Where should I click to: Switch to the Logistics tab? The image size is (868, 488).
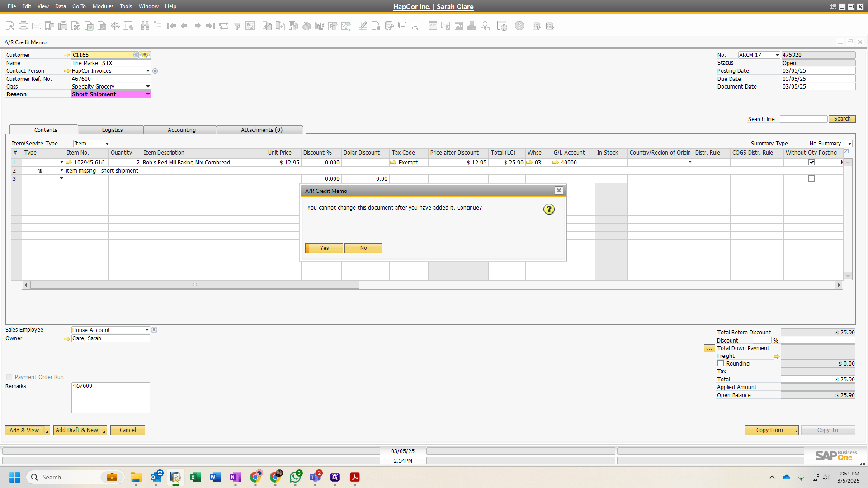pyautogui.click(x=112, y=130)
